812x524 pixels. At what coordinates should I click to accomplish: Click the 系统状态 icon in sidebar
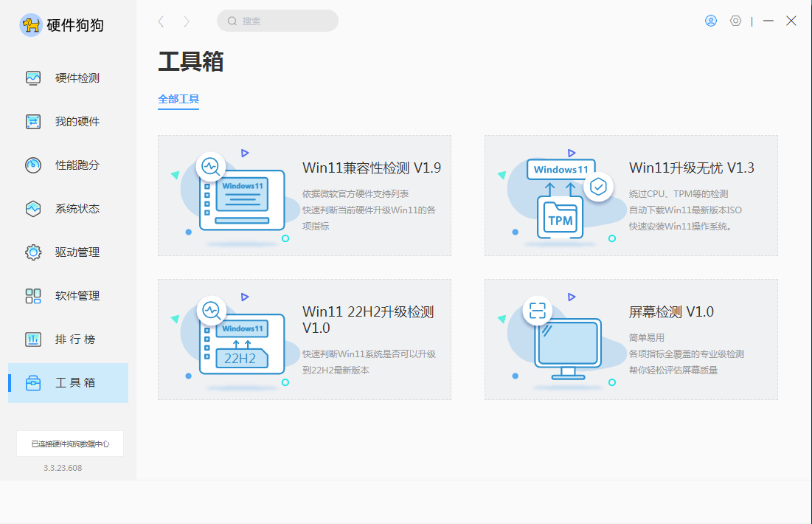[33, 209]
